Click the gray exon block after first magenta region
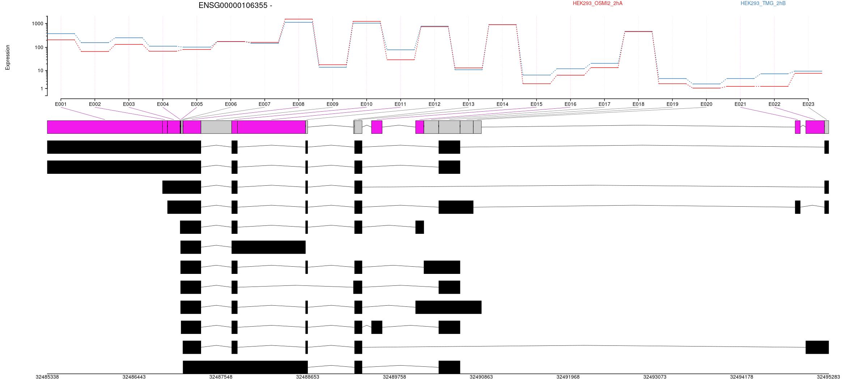 pyautogui.click(x=216, y=127)
